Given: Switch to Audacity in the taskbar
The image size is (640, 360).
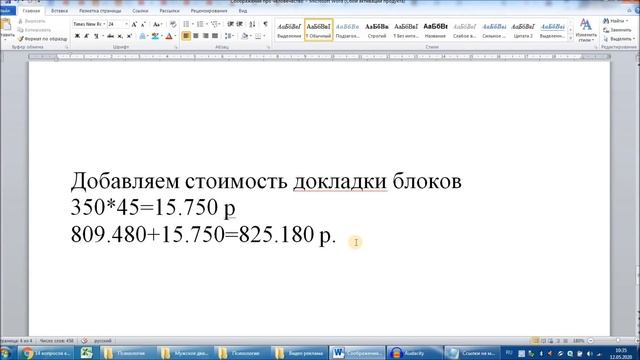Looking at the screenshot, I should click(x=415, y=353).
